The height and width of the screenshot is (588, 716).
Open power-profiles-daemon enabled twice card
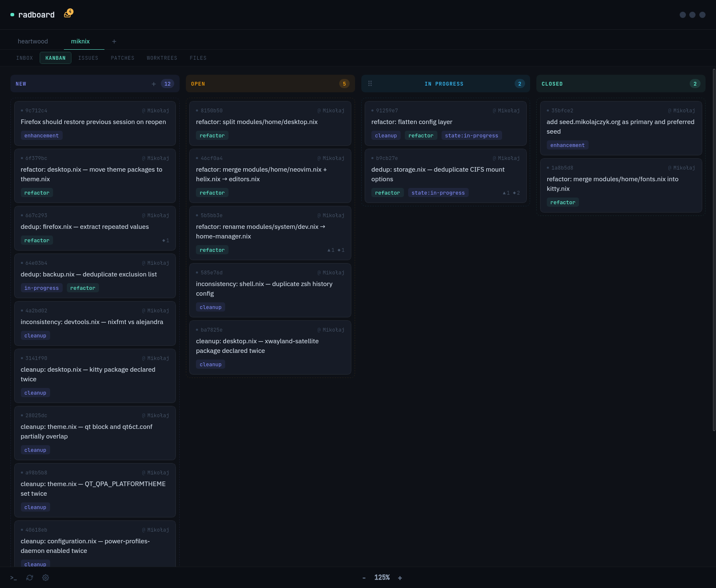pyautogui.click(x=95, y=543)
